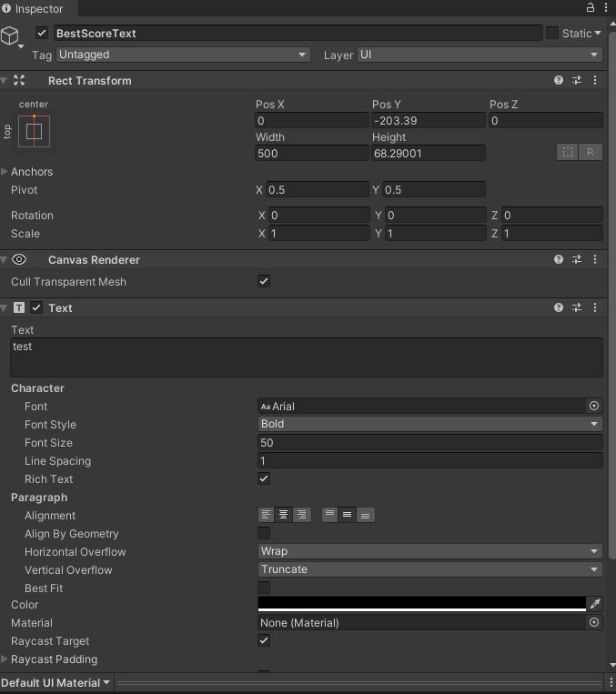Collapse the Rect Transform component

pyautogui.click(x=4, y=81)
